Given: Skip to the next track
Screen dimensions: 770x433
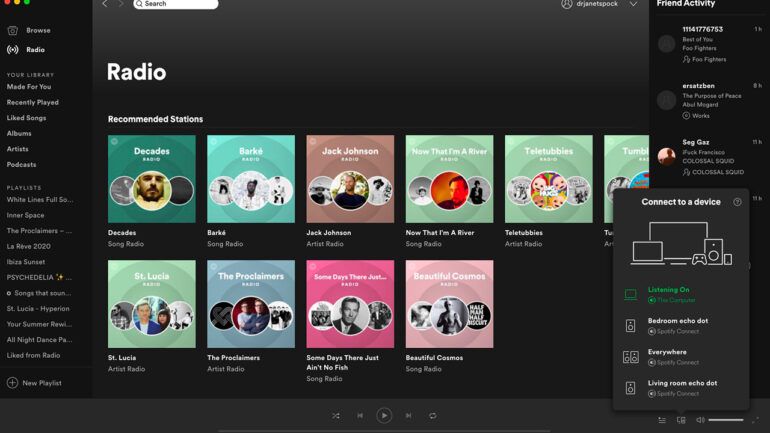Looking at the screenshot, I should click(408, 415).
